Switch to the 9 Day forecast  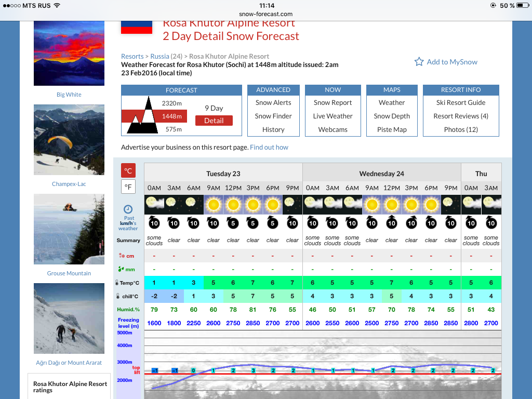(x=214, y=108)
